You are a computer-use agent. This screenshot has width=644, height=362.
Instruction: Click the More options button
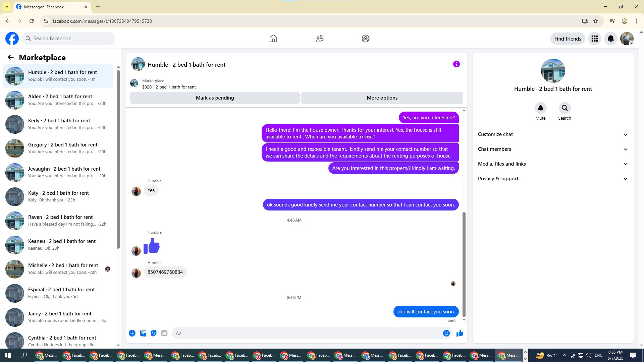pyautogui.click(x=382, y=98)
